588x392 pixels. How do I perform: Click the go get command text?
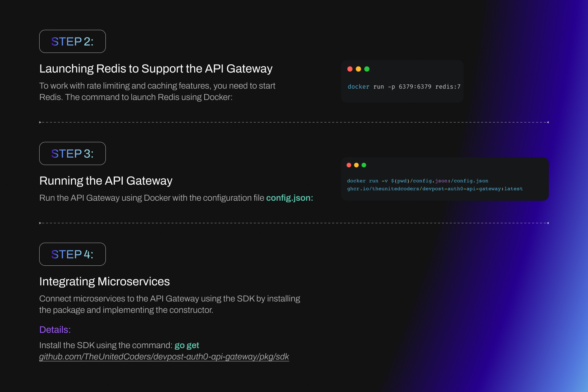tap(187, 345)
